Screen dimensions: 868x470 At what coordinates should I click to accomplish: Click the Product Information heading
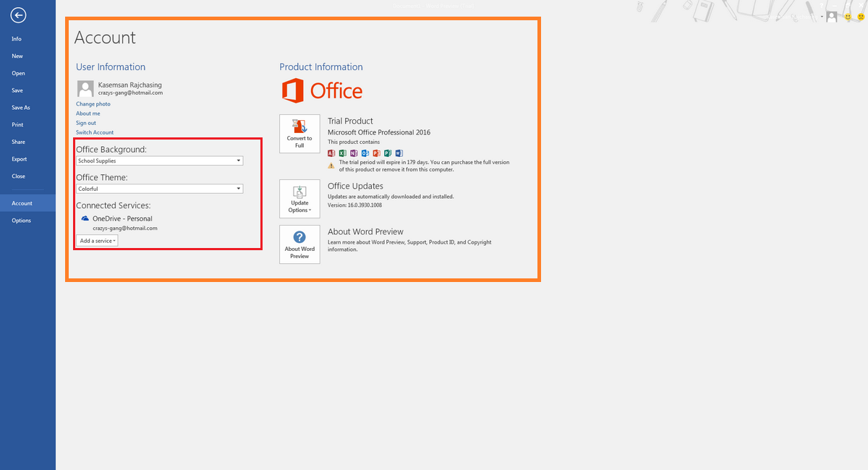click(x=321, y=67)
